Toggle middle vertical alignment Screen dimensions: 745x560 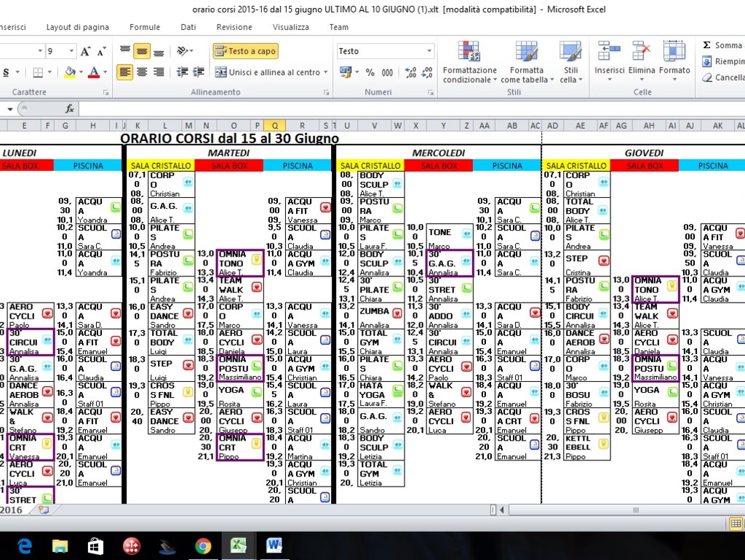coord(141,51)
